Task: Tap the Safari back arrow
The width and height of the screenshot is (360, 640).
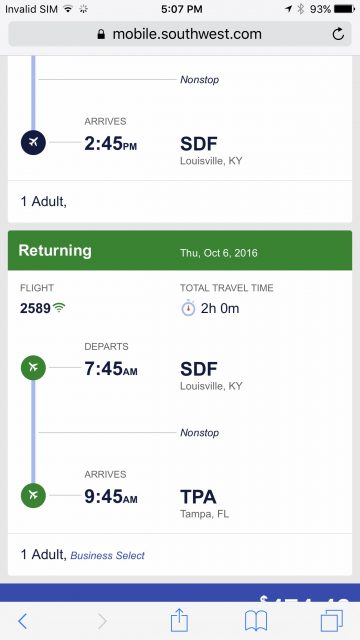Action: (x=23, y=621)
